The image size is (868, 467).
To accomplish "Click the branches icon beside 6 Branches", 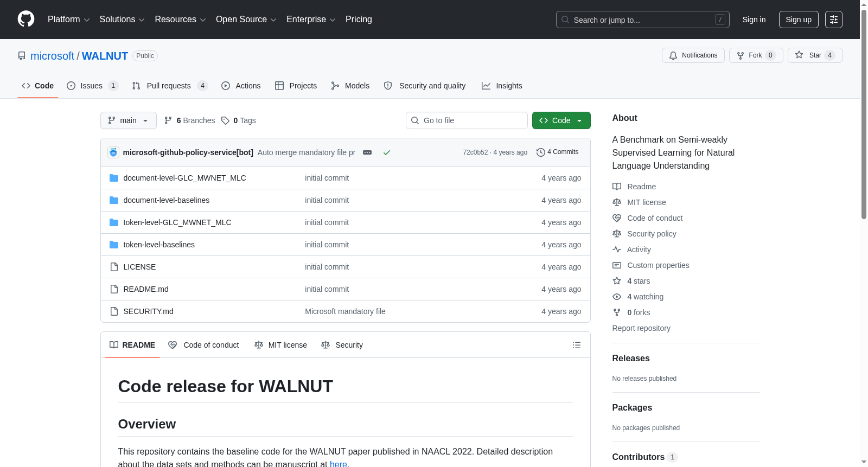I will 168,120.
